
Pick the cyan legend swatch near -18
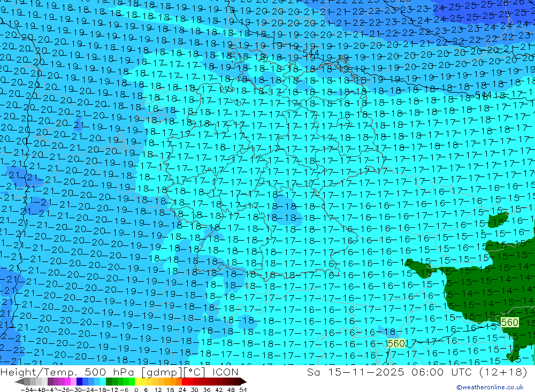coord(103,381)
